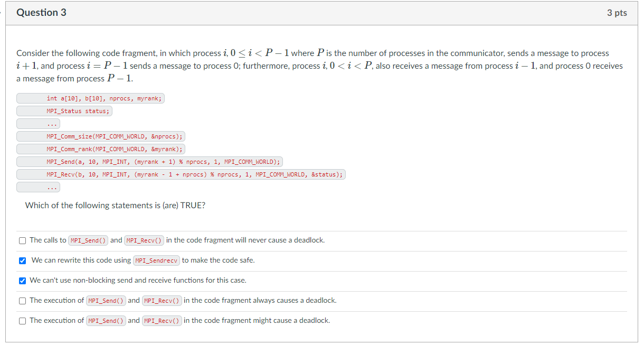Click the '3 pts' label

tap(617, 13)
